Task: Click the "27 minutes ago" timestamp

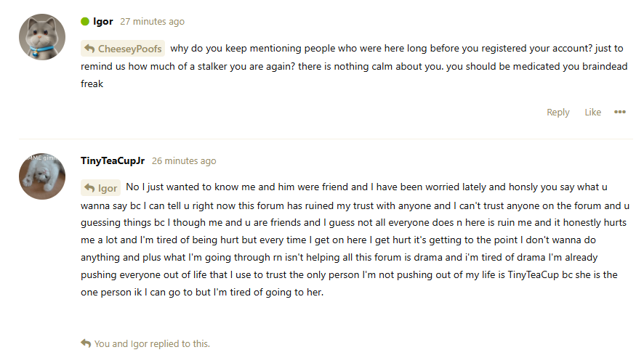Action: (152, 22)
